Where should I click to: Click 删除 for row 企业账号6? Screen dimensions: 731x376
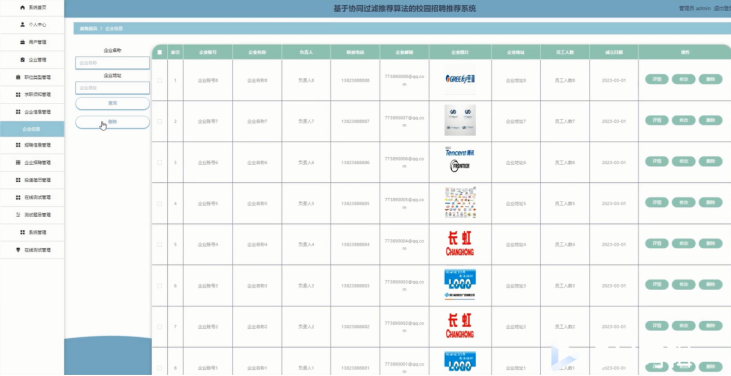click(710, 162)
